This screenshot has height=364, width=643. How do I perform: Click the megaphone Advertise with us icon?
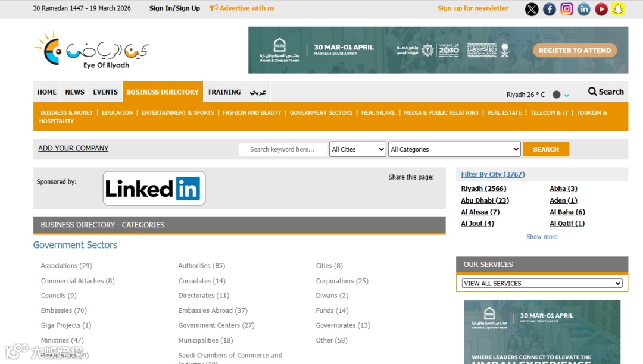tap(213, 8)
